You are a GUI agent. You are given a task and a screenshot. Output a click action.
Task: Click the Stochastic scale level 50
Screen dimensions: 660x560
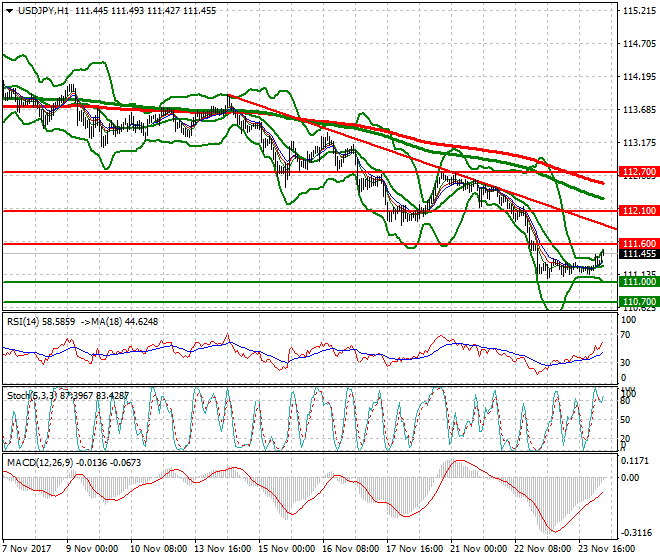pos(626,420)
